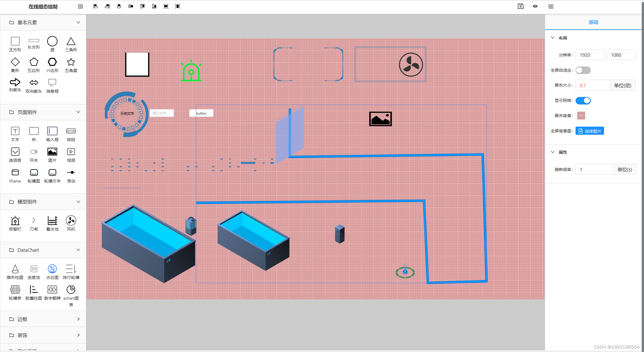
Task: Click the save icon in top toolbar
Action: [521, 6]
